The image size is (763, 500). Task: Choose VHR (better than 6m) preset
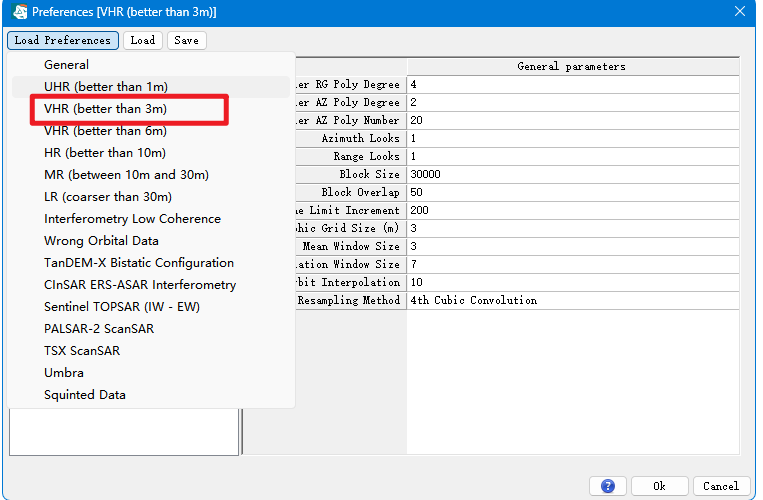tap(151, 130)
